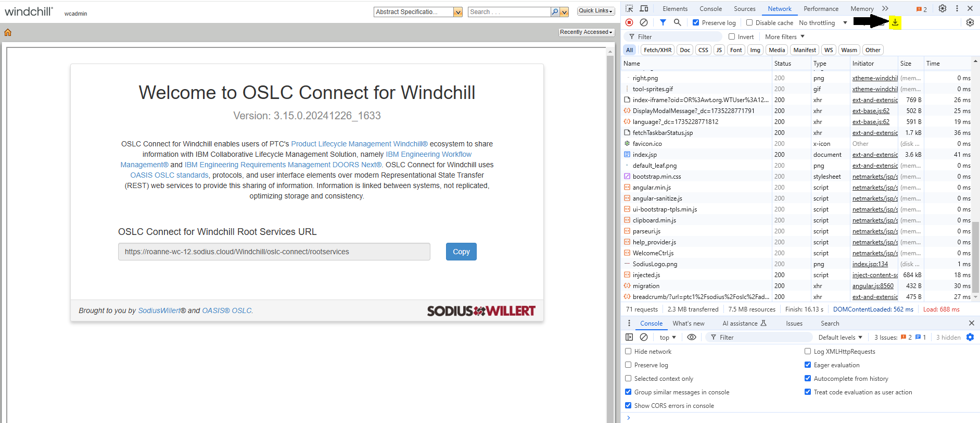Open the top JavaScript context dropdown
The height and width of the screenshot is (423, 980).
[x=668, y=337]
